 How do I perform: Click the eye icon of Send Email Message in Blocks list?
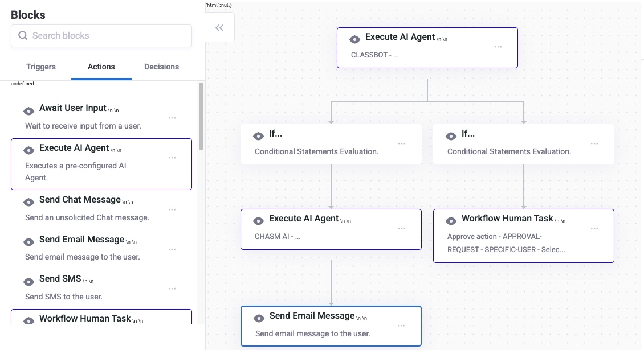coord(28,242)
